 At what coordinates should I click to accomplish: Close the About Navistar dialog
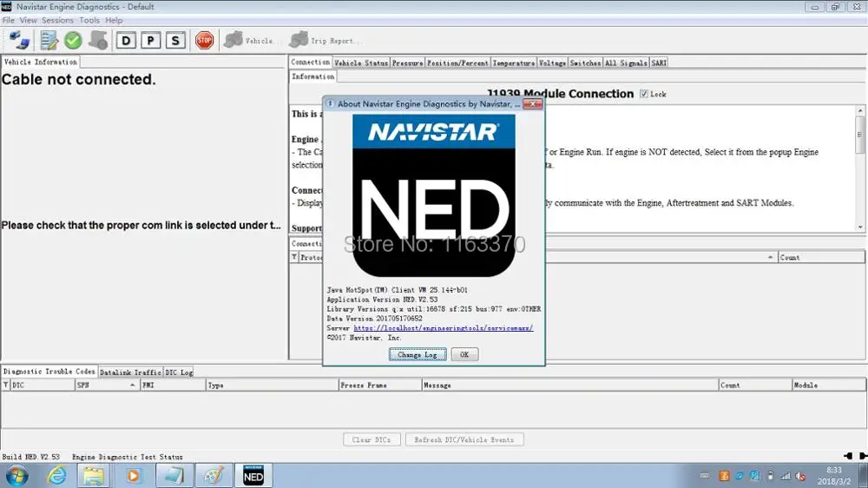(533, 103)
